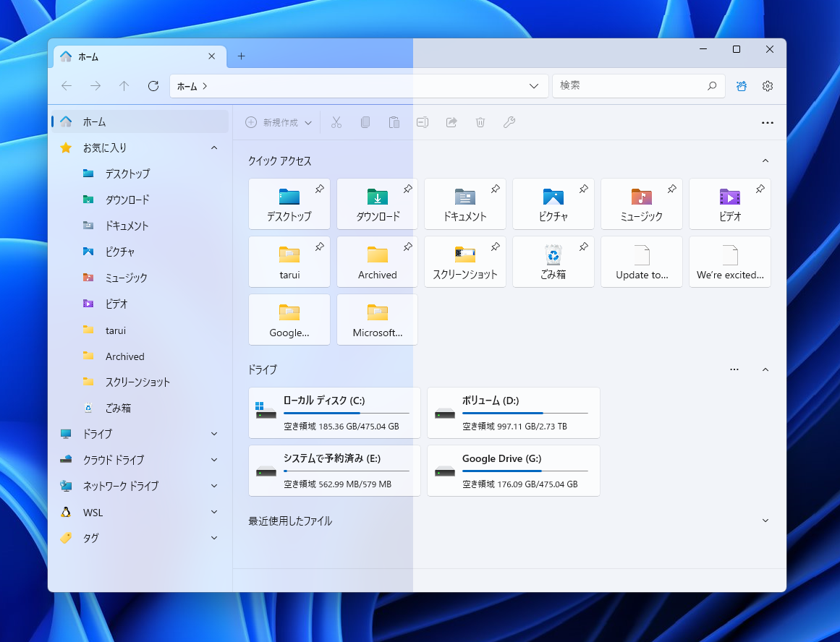Screen dimensions: 840x642
Task: Add a new tab with plus button
Action: (241, 56)
